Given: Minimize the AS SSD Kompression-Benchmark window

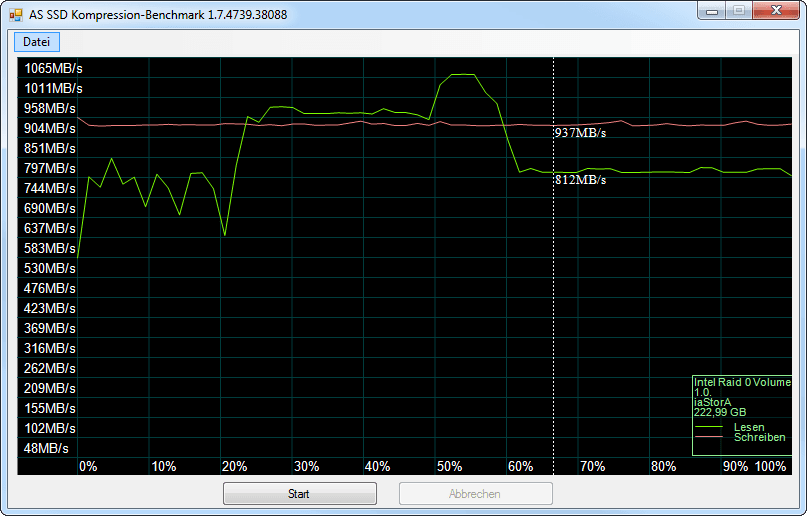Looking at the screenshot, I should pos(712,11).
